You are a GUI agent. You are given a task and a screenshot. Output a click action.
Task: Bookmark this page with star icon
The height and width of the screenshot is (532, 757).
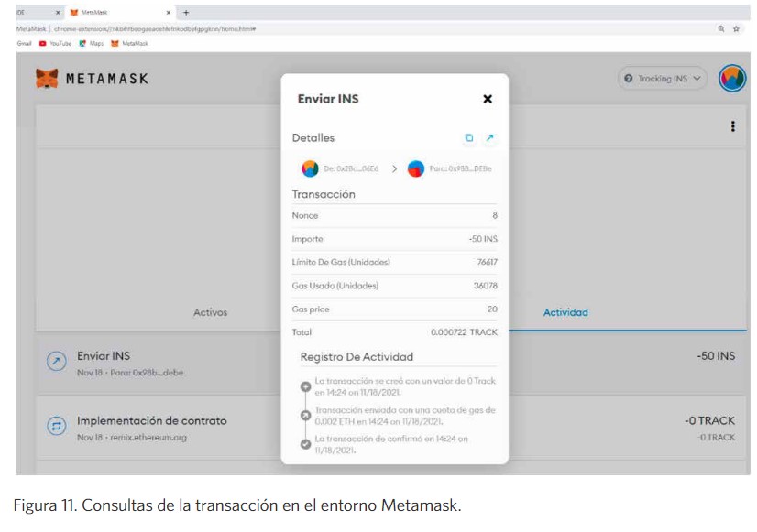736,29
